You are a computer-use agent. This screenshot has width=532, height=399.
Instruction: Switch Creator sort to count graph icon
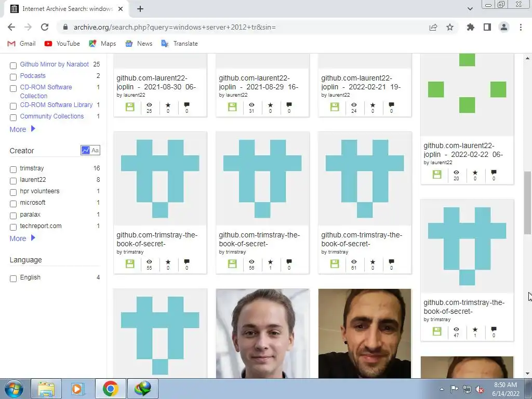pyautogui.click(x=86, y=150)
